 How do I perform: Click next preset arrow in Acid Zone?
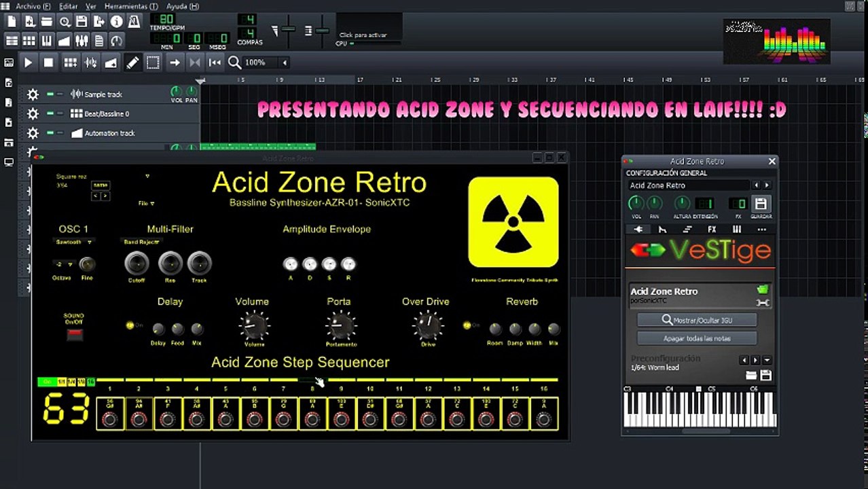pyautogui.click(x=105, y=196)
